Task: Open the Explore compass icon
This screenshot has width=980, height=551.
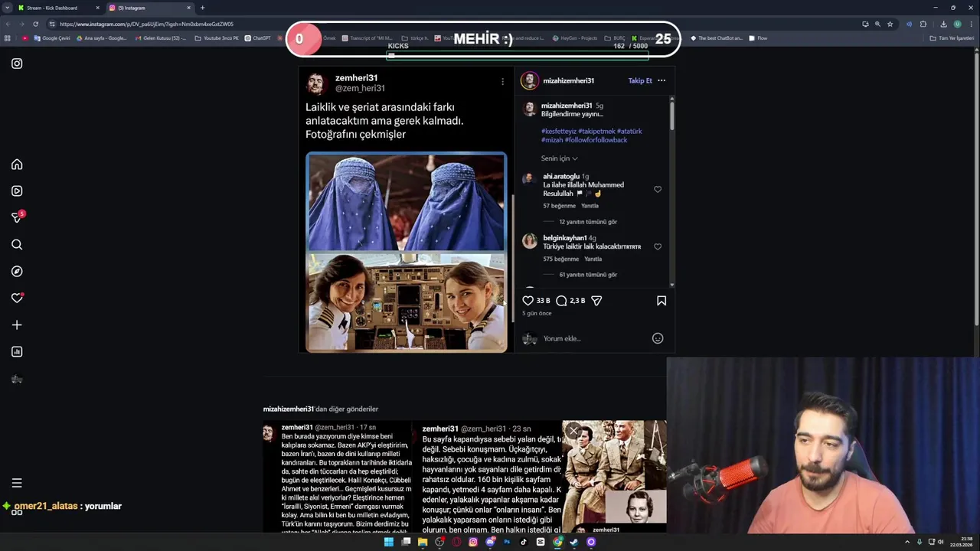Action: click(17, 272)
